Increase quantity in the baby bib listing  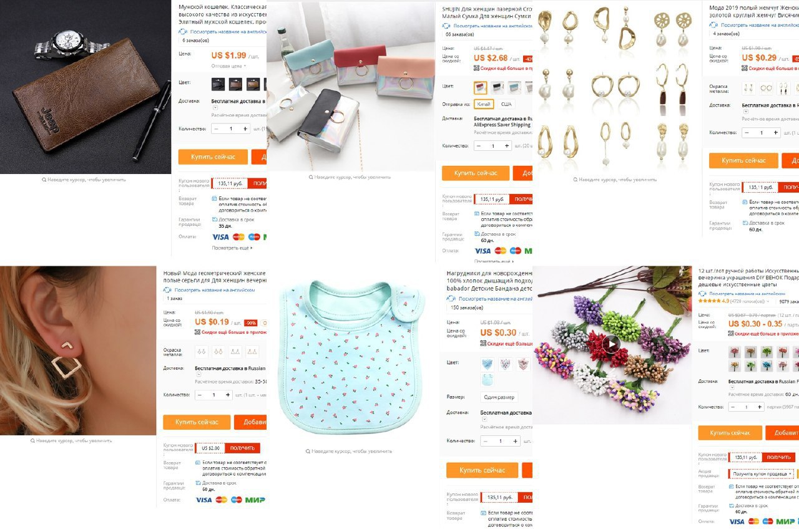pos(516,441)
